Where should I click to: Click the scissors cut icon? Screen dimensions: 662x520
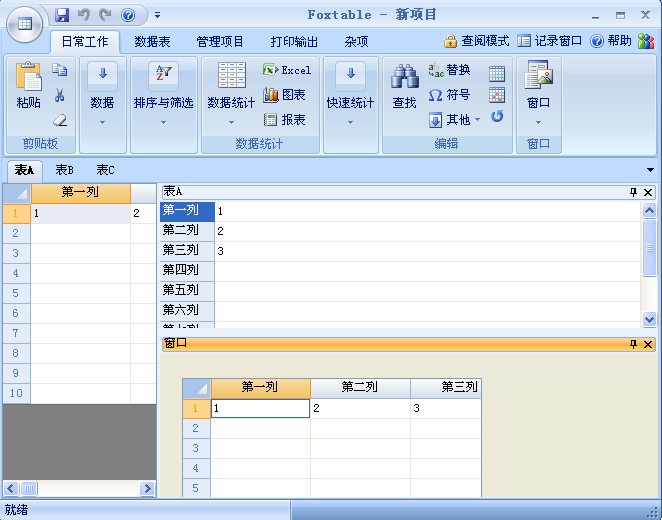(x=60, y=95)
